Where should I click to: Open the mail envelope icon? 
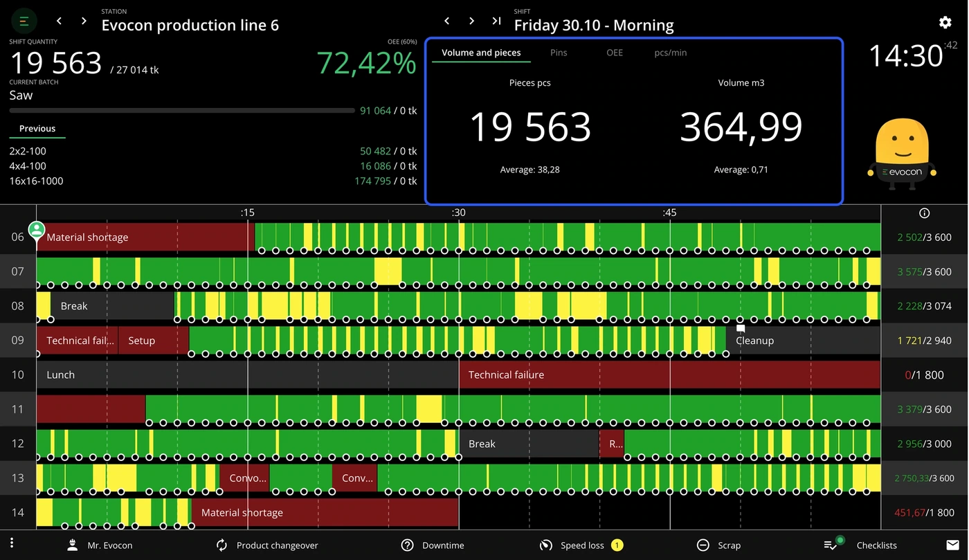[952, 545]
